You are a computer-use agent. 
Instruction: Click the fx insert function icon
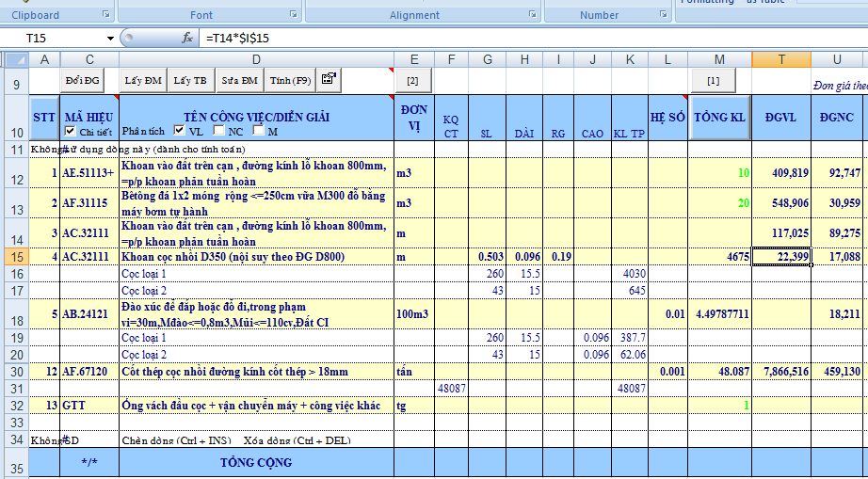187,39
